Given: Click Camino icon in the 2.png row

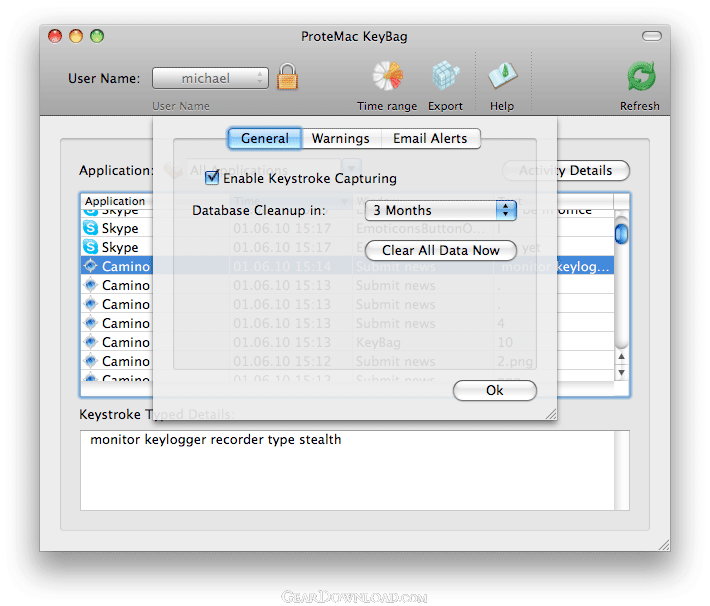Looking at the screenshot, I should pyautogui.click(x=91, y=361).
